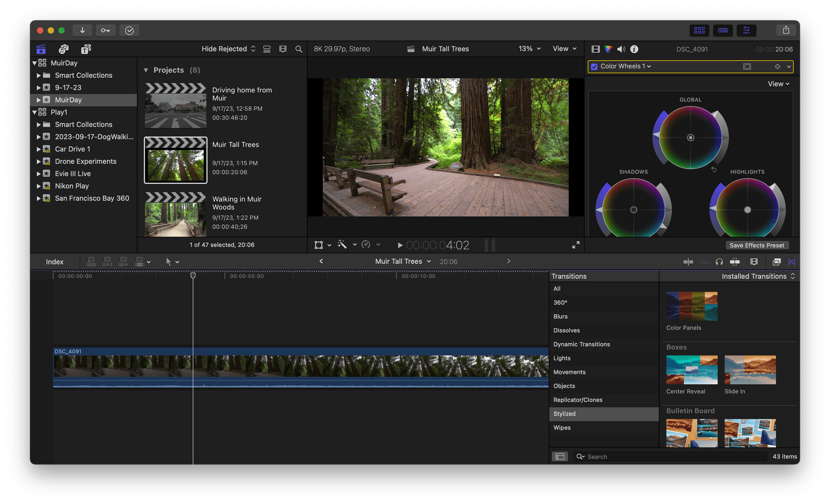Click the browser search magnifier icon
The image size is (830, 504).
(299, 49)
